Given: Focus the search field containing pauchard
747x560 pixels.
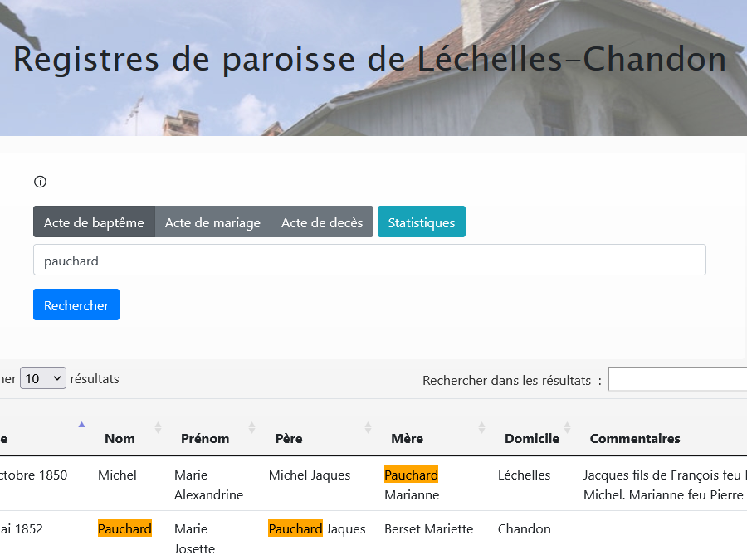Looking at the screenshot, I should 369,260.
